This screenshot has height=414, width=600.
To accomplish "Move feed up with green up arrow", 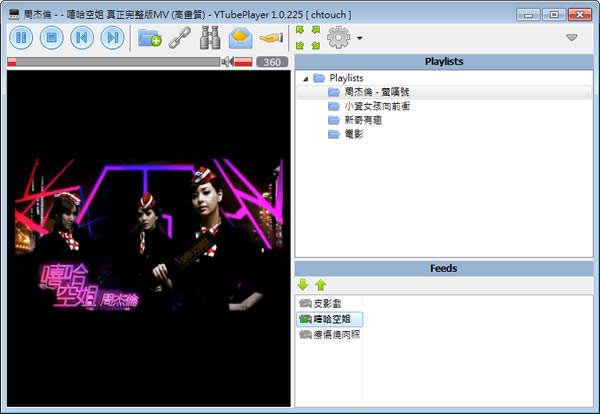I will tap(321, 285).
